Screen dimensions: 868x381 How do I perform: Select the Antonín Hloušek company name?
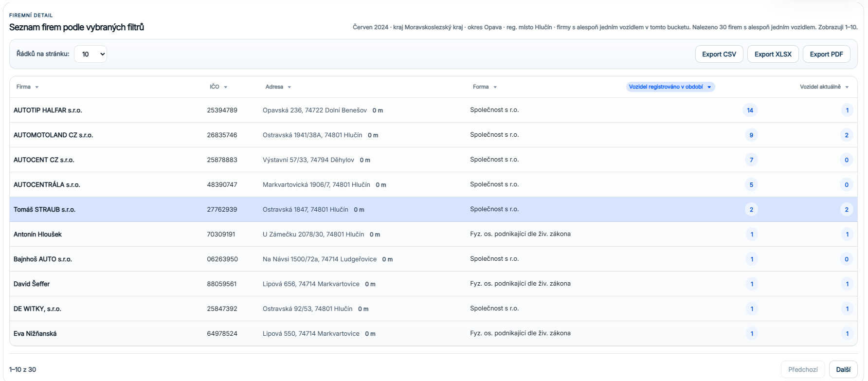(x=37, y=235)
